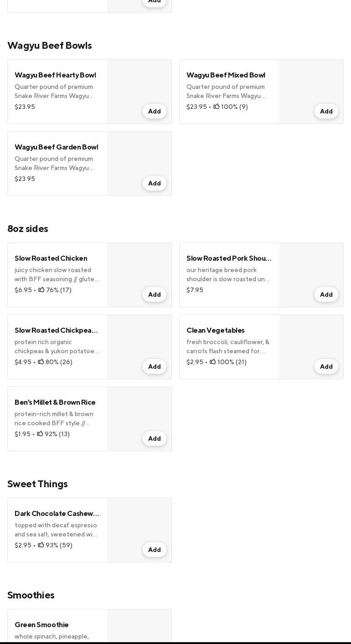Click the thumbs-up icon on Clean Vegetables
351x644 pixels.
click(x=213, y=362)
